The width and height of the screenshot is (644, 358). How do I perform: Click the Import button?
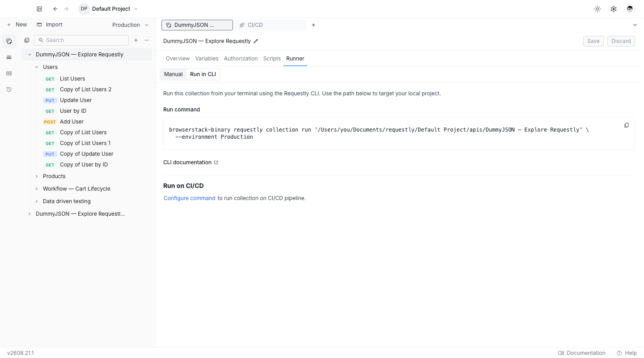point(50,25)
